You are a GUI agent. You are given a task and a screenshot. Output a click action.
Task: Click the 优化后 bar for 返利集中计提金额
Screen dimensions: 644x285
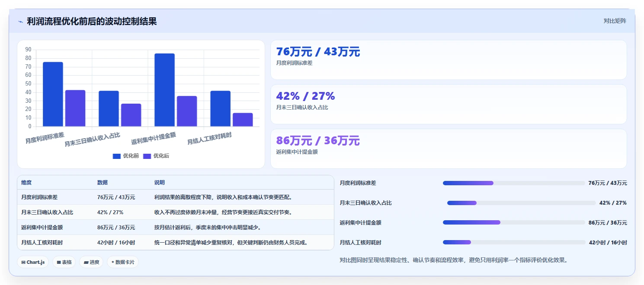coord(187,111)
